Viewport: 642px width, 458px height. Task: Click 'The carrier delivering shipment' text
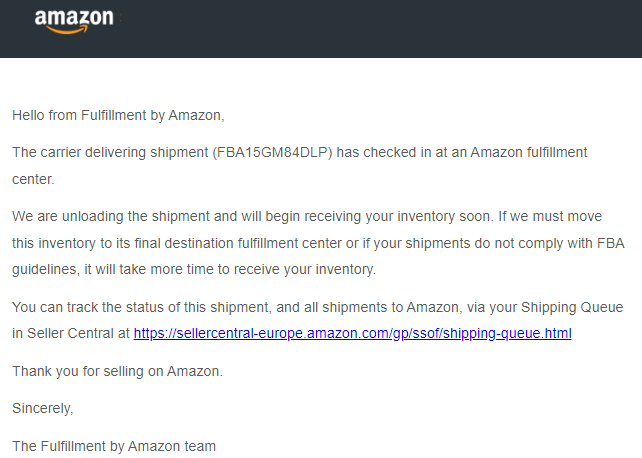[110, 152]
